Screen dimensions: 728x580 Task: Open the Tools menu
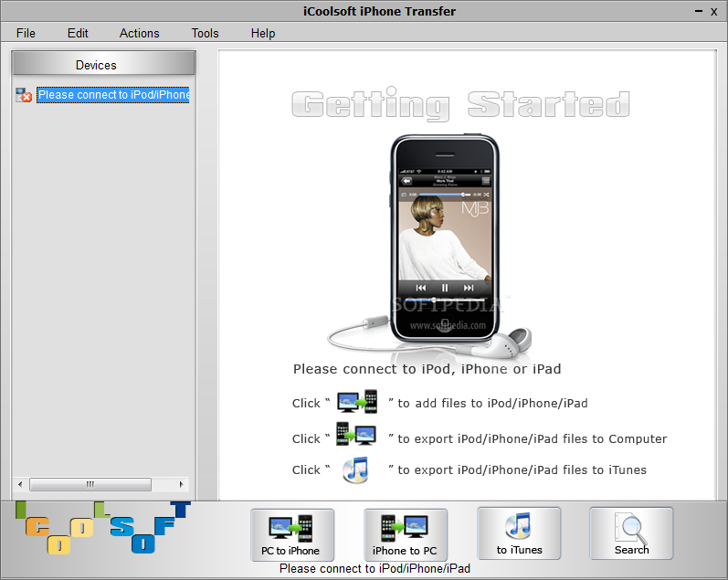(x=205, y=33)
